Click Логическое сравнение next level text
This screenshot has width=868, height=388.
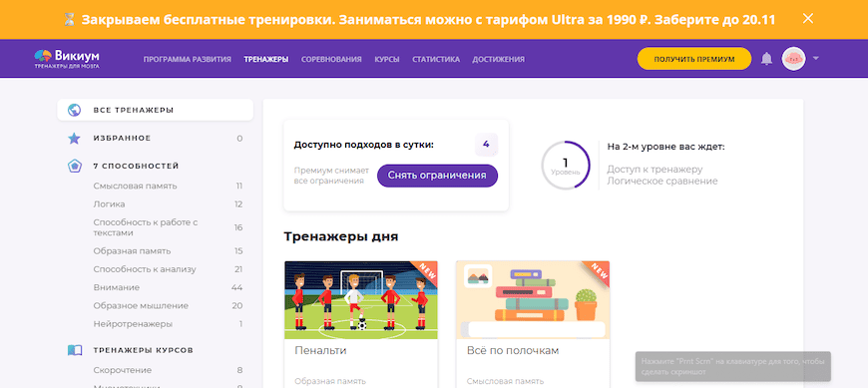(x=662, y=181)
